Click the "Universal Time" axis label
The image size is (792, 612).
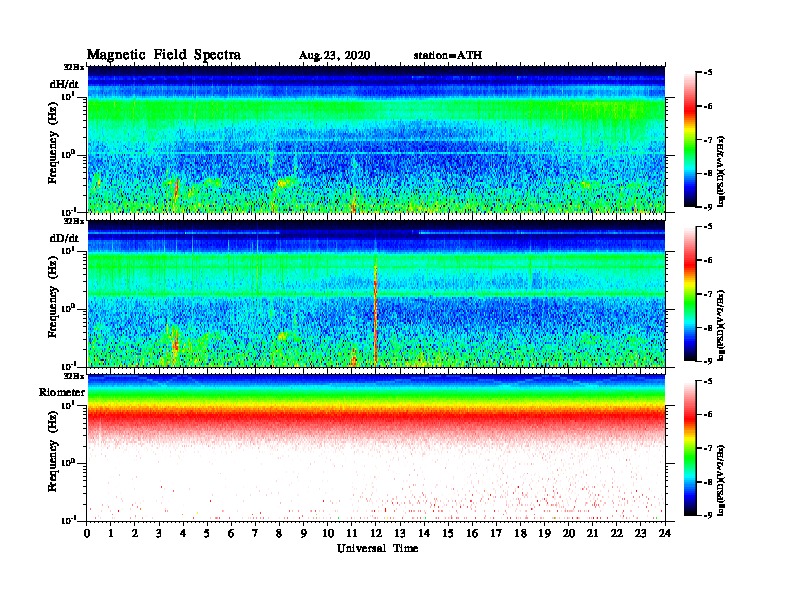(x=377, y=548)
